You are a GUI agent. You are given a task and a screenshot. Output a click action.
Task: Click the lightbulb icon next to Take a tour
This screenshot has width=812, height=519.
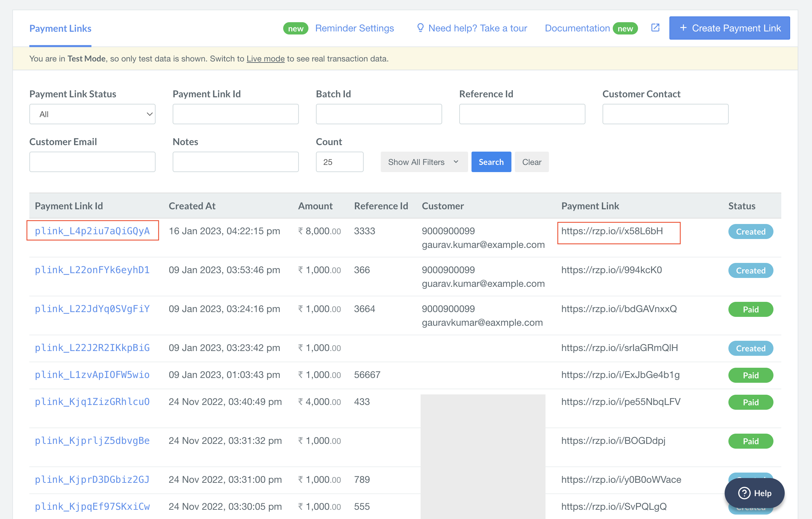click(420, 28)
